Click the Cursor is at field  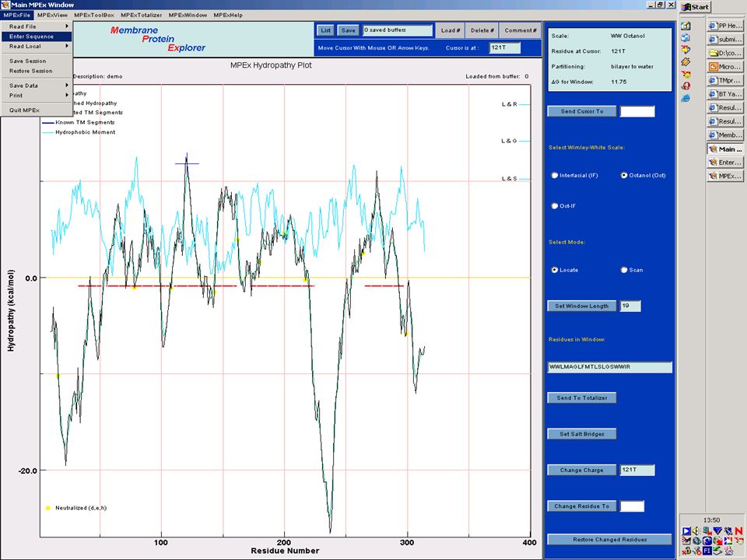tap(504, 47)
